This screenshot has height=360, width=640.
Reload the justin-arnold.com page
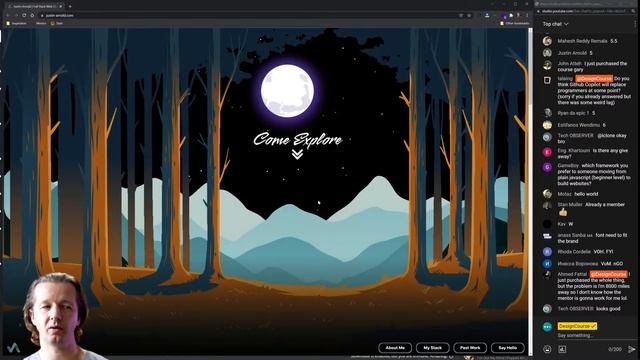[24, 16]
